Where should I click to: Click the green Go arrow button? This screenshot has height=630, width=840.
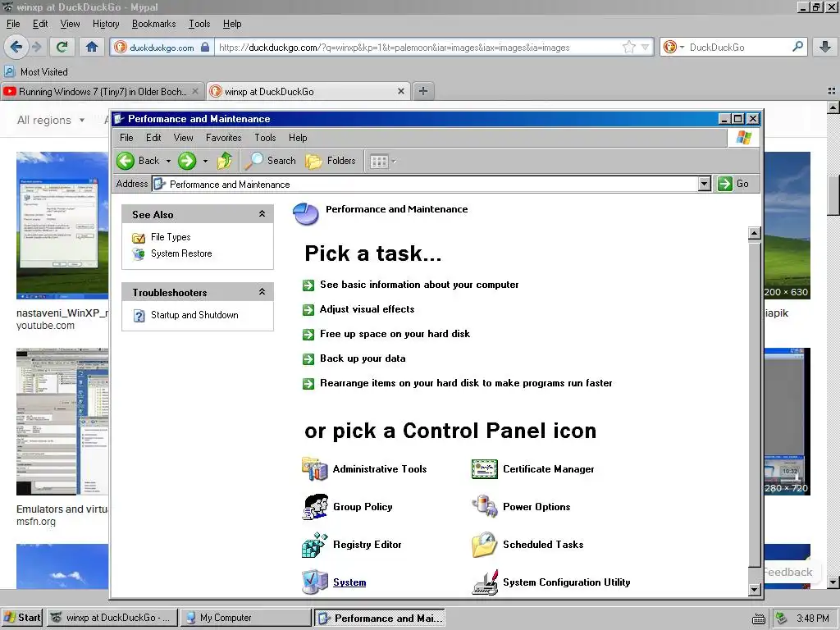pos(725,184)
